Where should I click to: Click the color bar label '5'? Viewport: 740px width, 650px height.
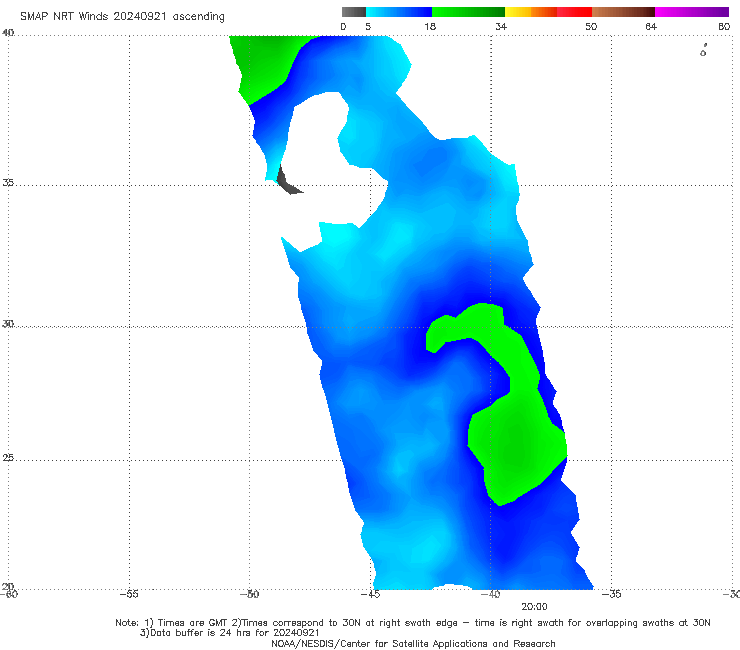pyautogui.click(x=368, y=26)
